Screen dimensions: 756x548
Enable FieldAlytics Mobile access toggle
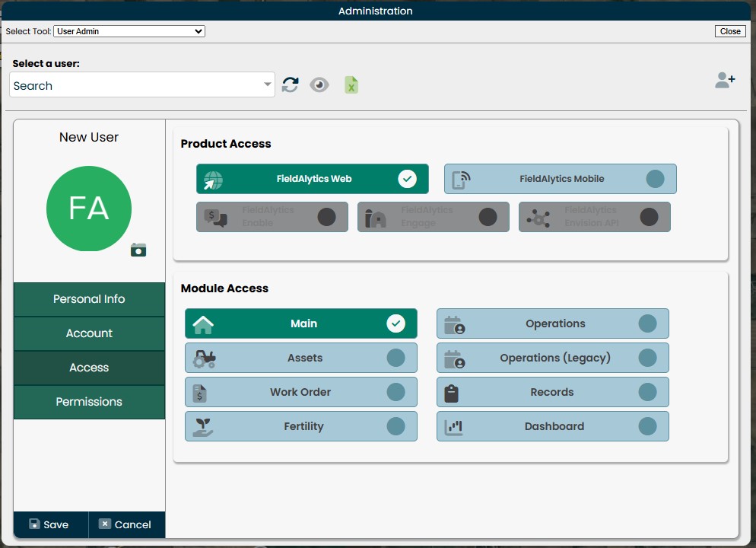coord(656,179)
